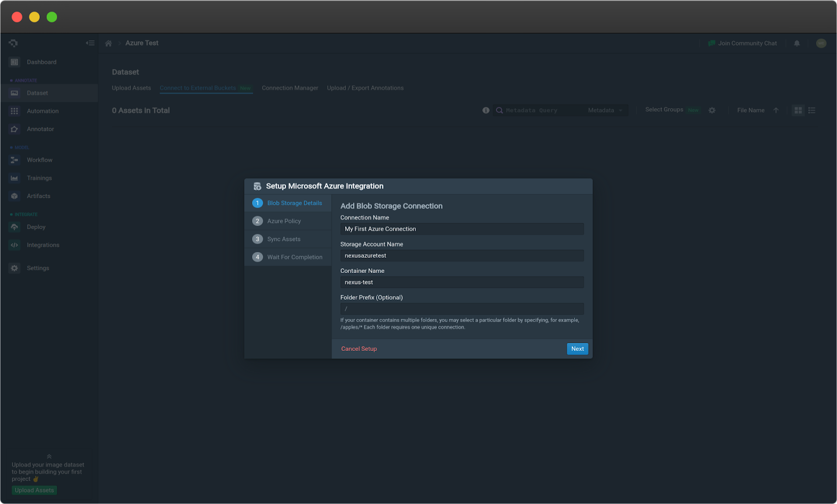
Task: Click the Folder Prefix input field
Action: 461,308
